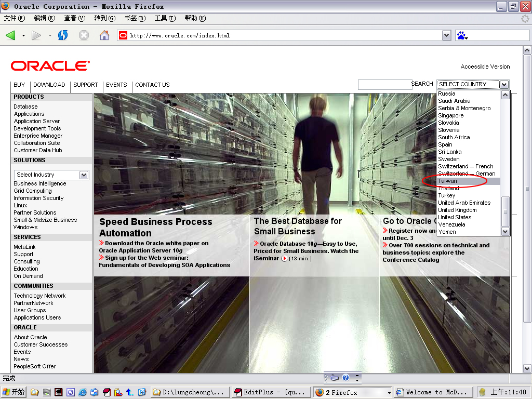Click the CONTACT US navigation link
Viewport: 532px width, 399px height.
(152, 85)
